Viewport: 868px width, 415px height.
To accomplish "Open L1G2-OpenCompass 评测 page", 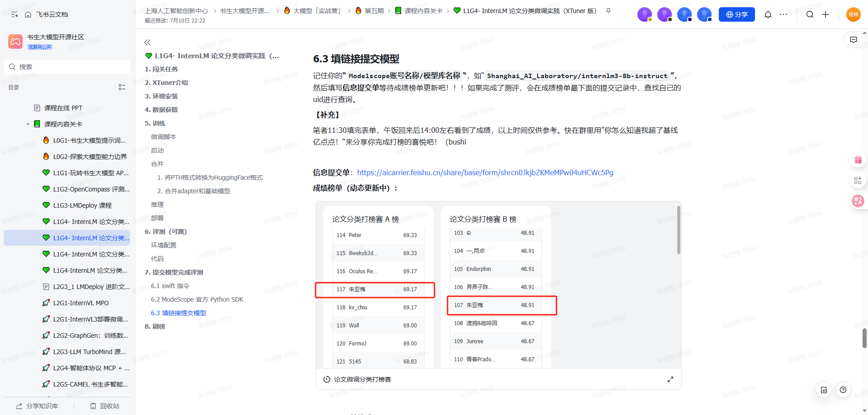I will (91, 189).
